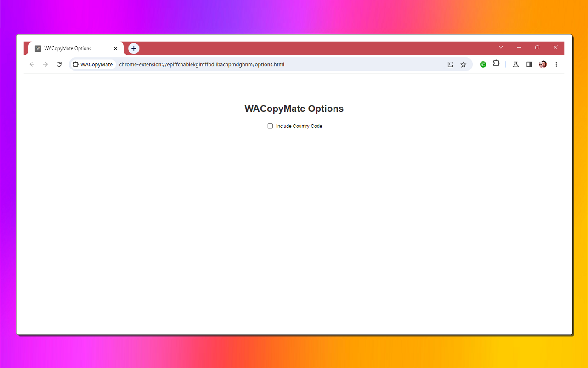The height and width of the screenshot is (368, 588).
Task: Click the profile avatar icon
Action: pos(543,64)
